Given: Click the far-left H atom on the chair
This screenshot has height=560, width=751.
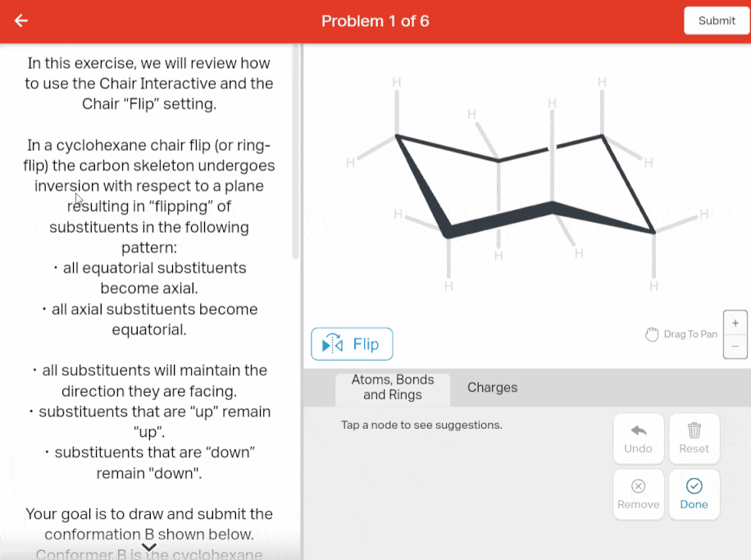Looking at the screenshot, I should [x=350, y=162].
